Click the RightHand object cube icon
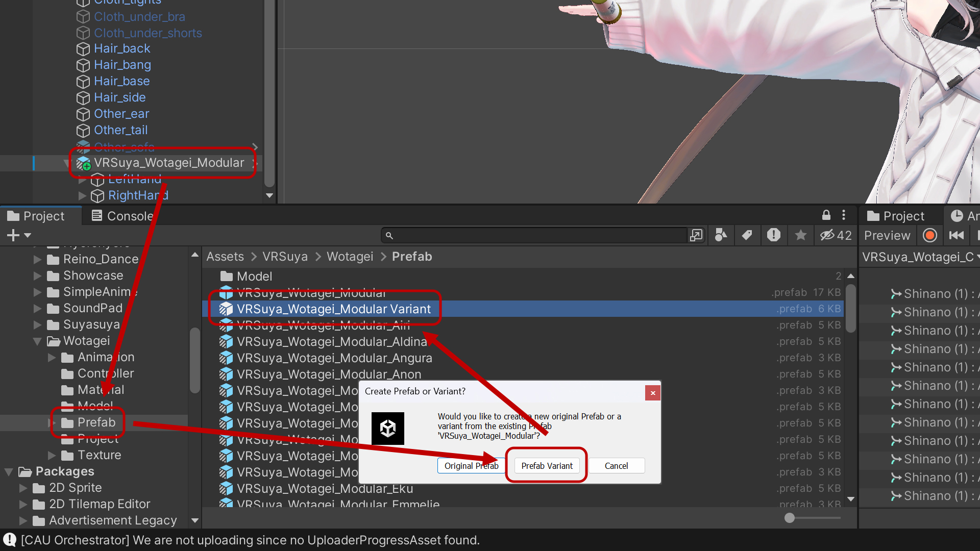Viewport: 980px width, 551px height. tap(97, 196)
